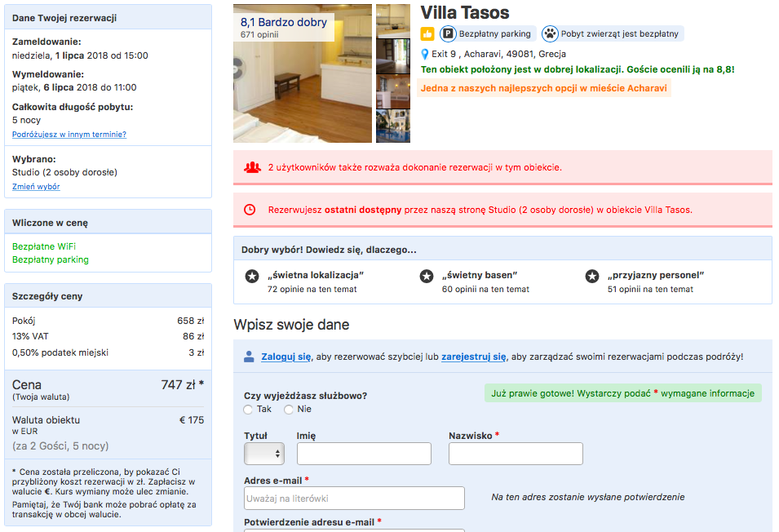Click the € 175 property currency amount
Screen dimensions: 779x532
click(x=191, y=420)
